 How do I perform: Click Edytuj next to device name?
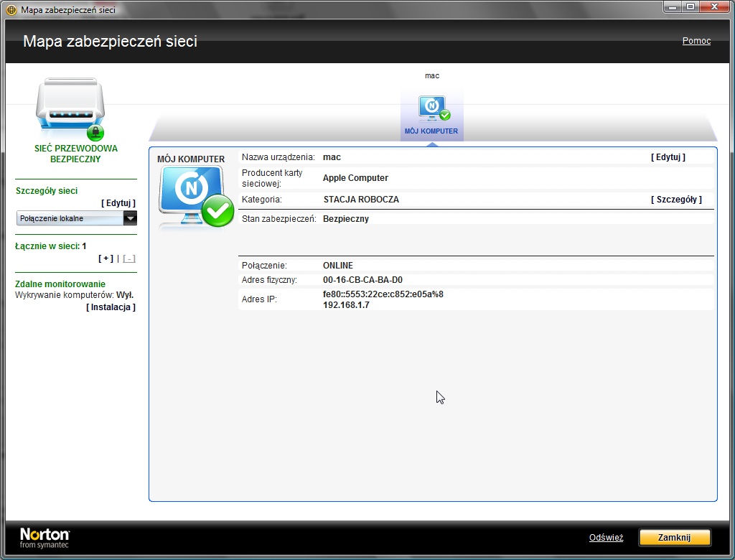(x=668, y=157)
